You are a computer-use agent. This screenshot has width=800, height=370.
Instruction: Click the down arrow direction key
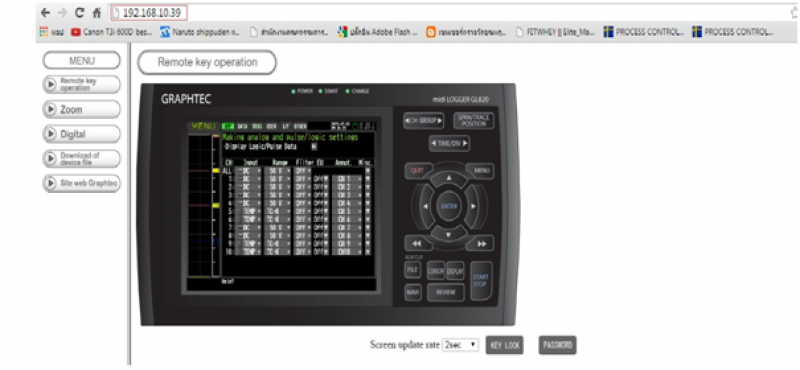pos(449,235)
